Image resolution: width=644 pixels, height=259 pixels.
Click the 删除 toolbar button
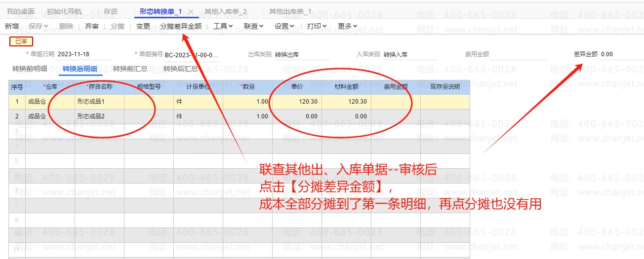[x=66, y=26]
